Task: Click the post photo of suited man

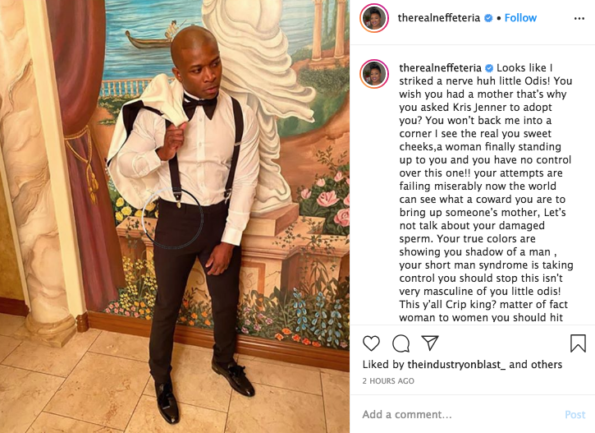Action: pos(175,216)
